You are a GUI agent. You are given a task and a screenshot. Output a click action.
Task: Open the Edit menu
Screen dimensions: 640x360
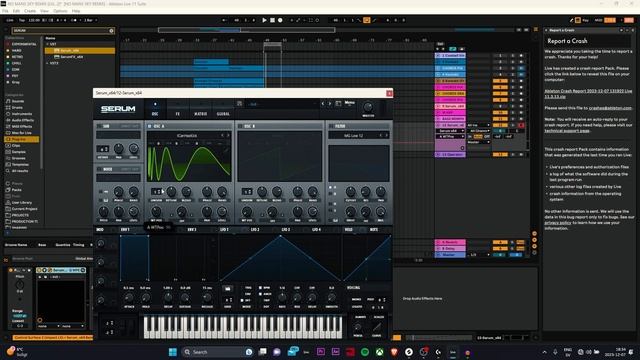coord(16,11)
